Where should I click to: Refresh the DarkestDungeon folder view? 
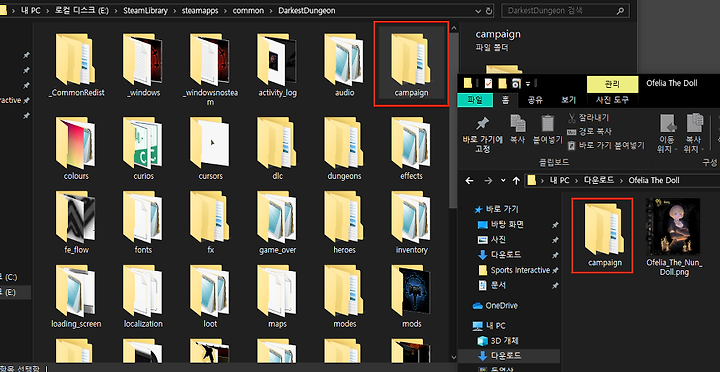click(489, 10)
